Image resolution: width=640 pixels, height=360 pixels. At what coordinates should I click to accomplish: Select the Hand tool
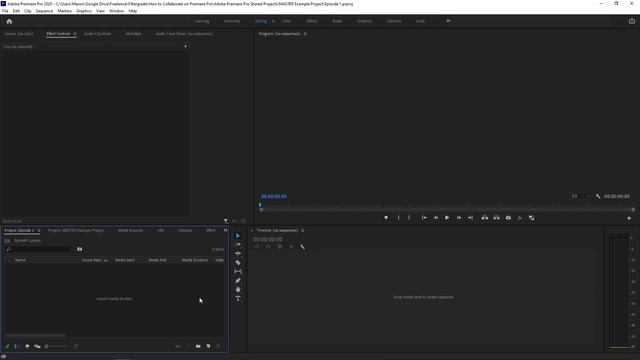click(238, 289)
